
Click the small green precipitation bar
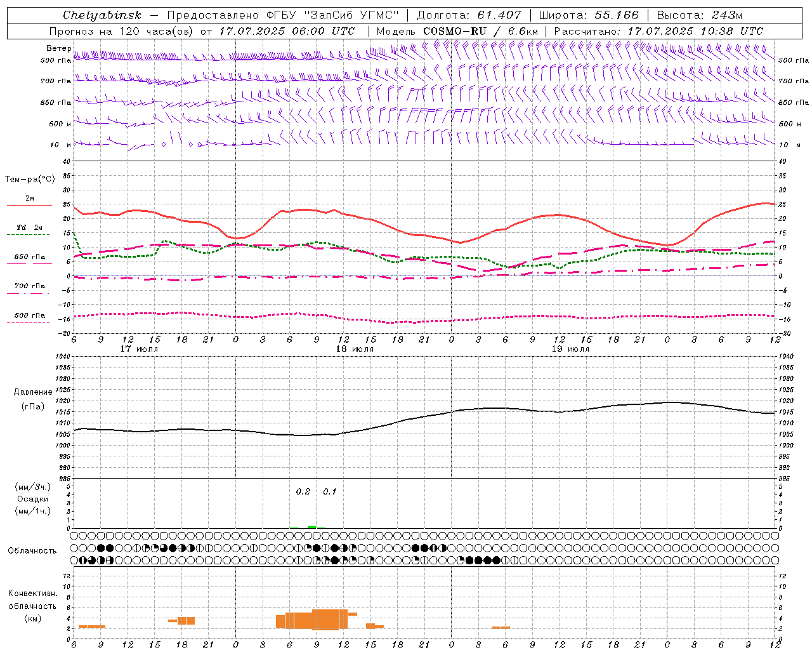click(x=311, y=527)
